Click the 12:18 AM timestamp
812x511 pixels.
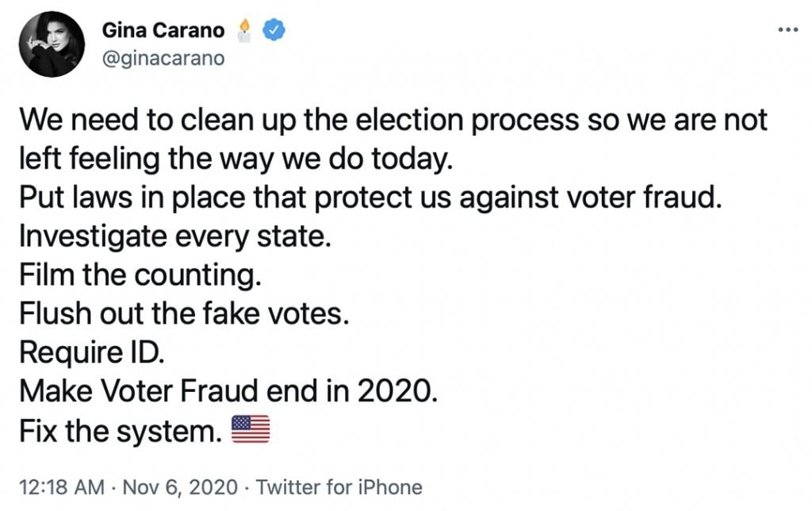click(60, 486)
